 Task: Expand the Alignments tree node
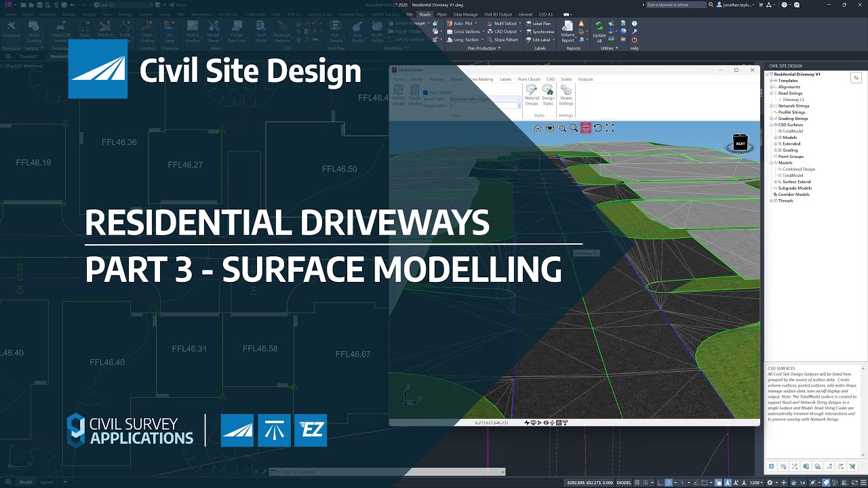click(771, 87)
